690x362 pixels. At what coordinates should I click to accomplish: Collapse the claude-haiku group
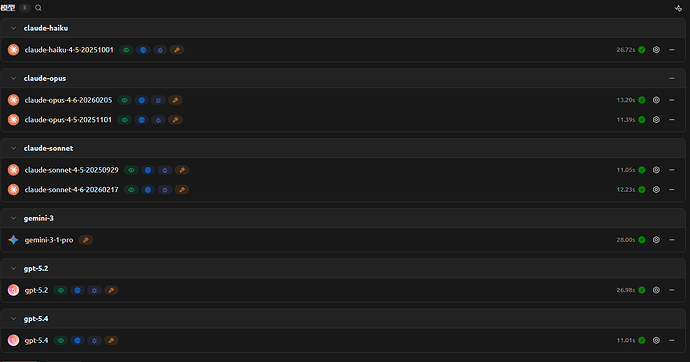[x=13, y=28]
